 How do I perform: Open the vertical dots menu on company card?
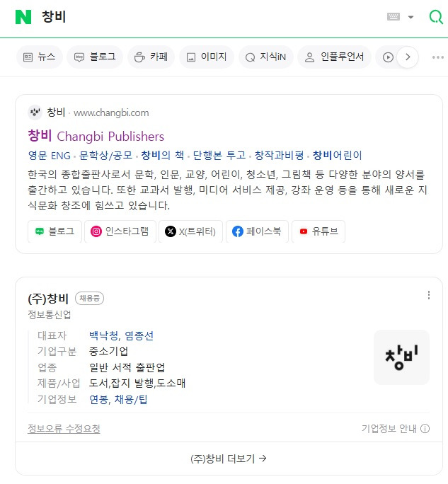429,295
